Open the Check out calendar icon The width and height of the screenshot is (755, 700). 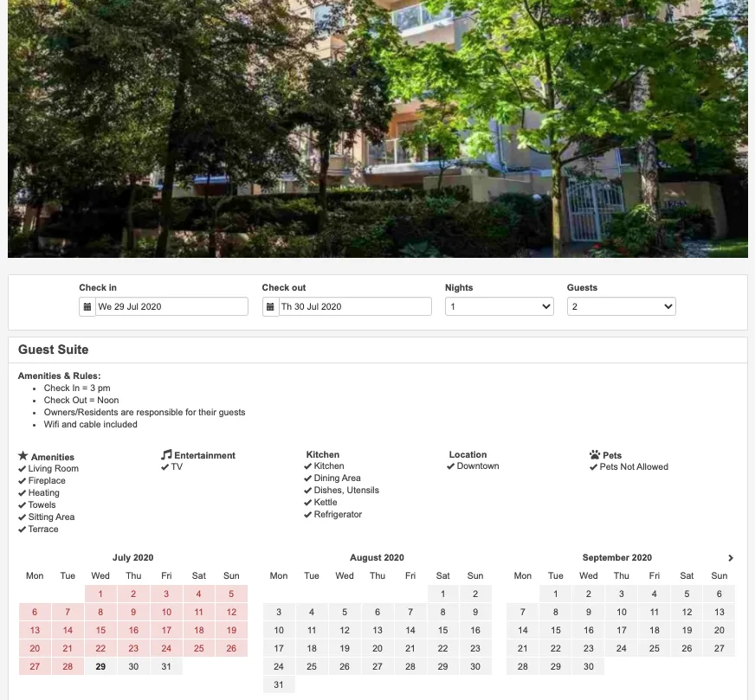click(270, 305)
